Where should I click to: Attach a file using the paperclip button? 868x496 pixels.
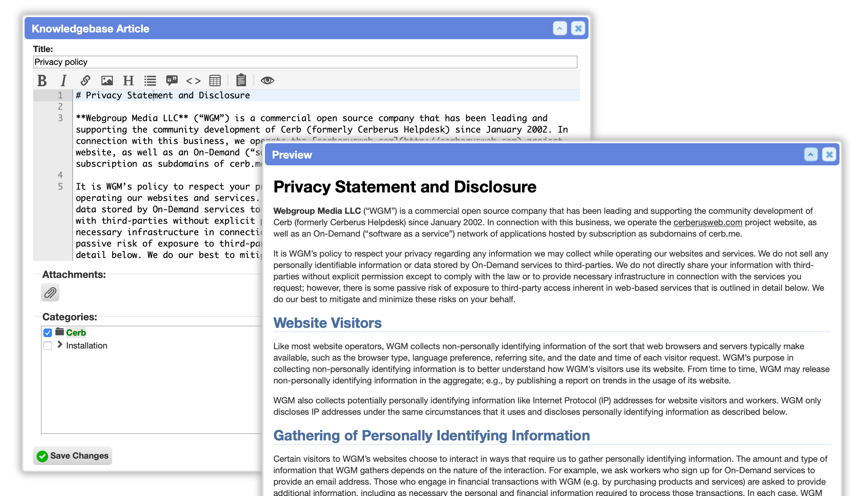tap(50, 293)
